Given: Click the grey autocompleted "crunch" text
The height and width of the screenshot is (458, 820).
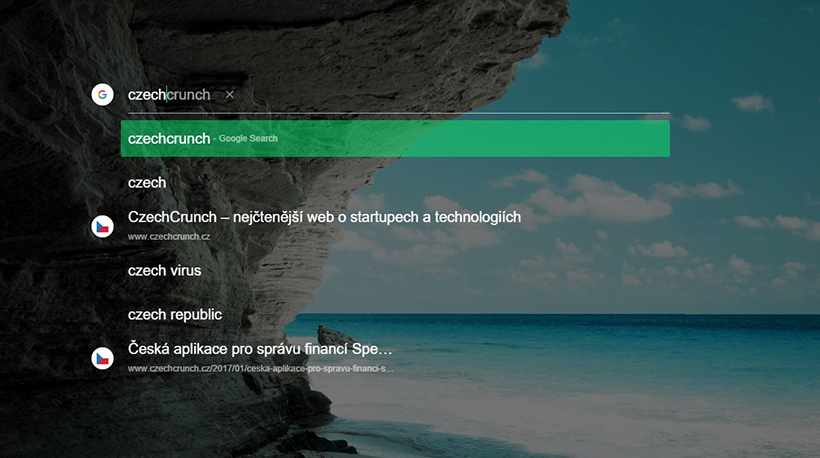Looking at the screenshot, I should [188, 95].
